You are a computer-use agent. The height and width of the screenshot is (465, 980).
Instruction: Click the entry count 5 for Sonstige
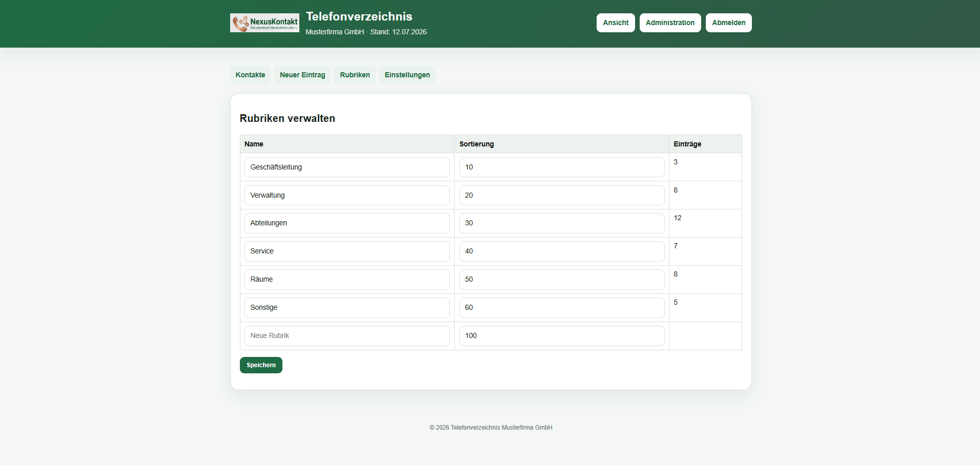click(x=676, y=302)
